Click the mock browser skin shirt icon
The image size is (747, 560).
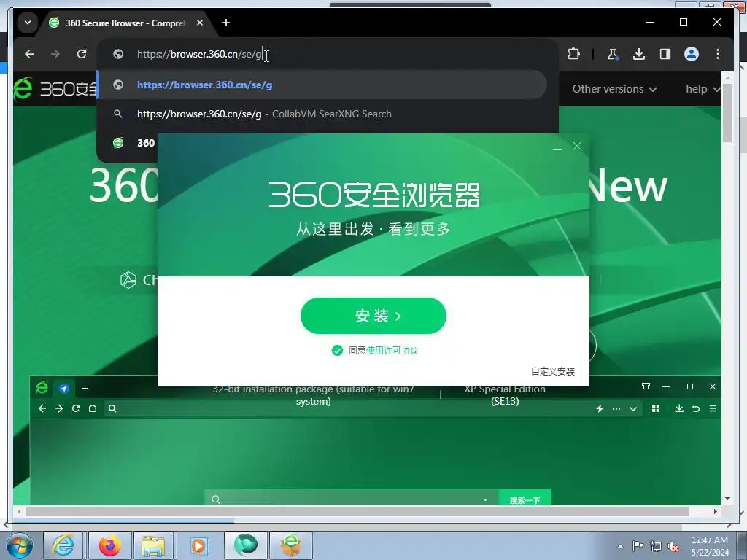pos(646,386)
